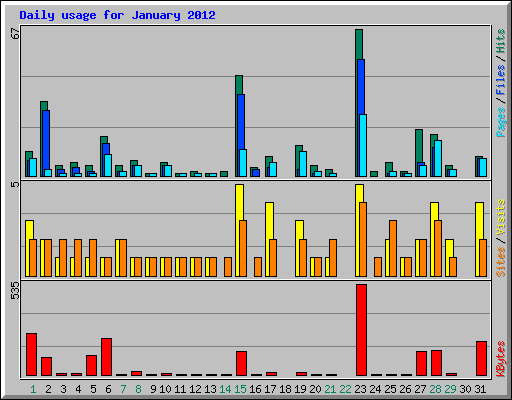This screenshot has height=400, width=512.
Task: Click the orange Sites bar for day 23
Action: [x=363, y=239]
